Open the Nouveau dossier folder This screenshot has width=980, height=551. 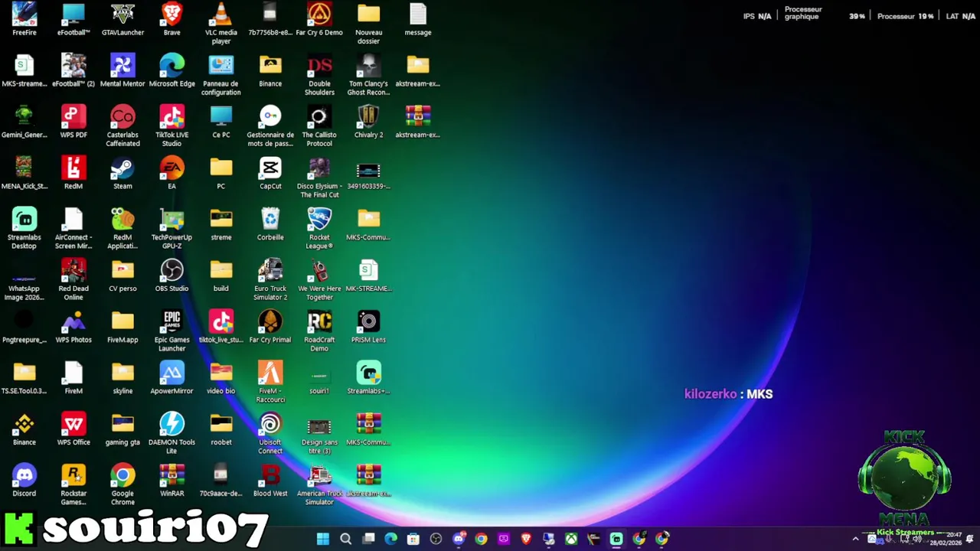[x=368, y=24]
